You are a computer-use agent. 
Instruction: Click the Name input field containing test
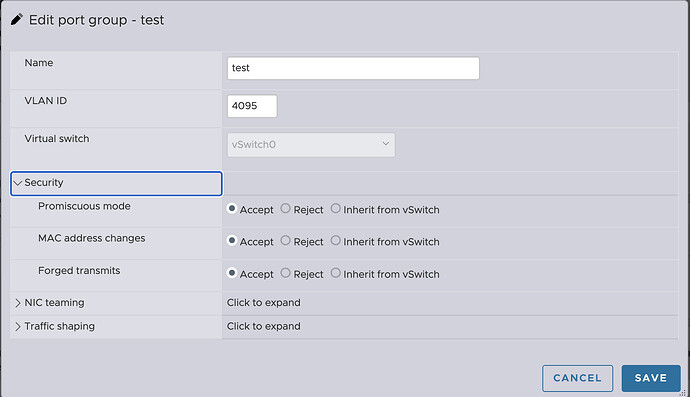(x=353, y=68)
